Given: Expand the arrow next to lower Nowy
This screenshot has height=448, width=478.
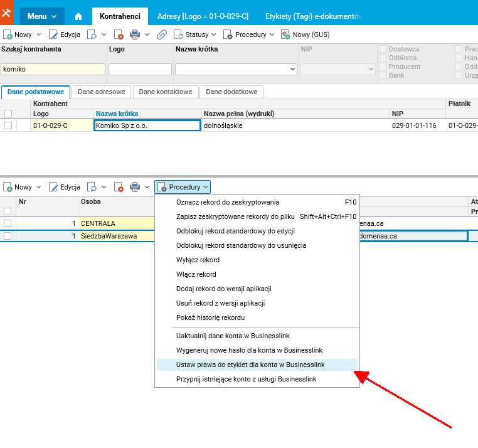Looking at the screenshot, I should click(39, 187).
